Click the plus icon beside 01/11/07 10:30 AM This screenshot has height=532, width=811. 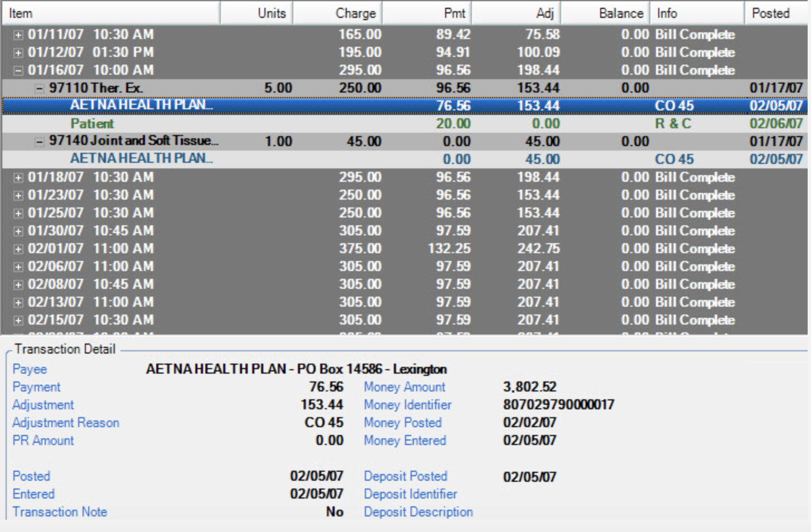pyautogui.click(x=17, y=34)
